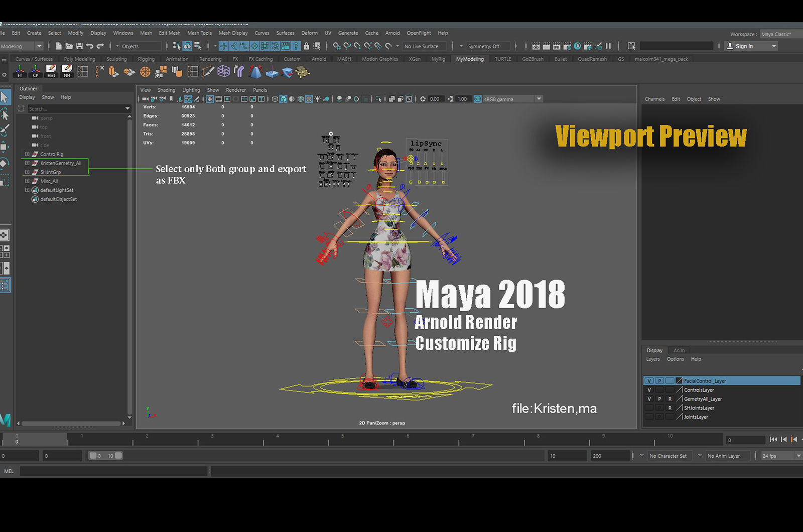Click the Outliner Search field

(x=75, y=108)
